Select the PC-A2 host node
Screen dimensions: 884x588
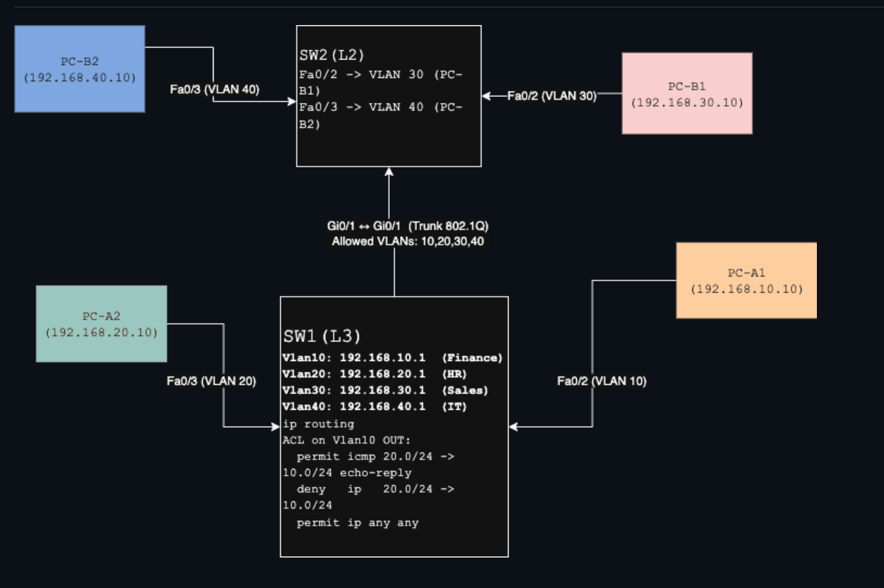coord(102,325)
